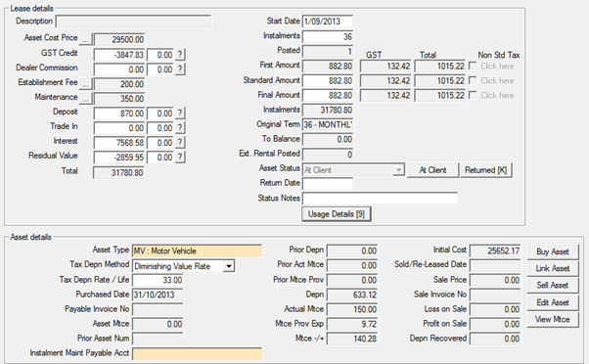Open Usage Details [9]
Viewport: 589px width, 364px height.
337,214
